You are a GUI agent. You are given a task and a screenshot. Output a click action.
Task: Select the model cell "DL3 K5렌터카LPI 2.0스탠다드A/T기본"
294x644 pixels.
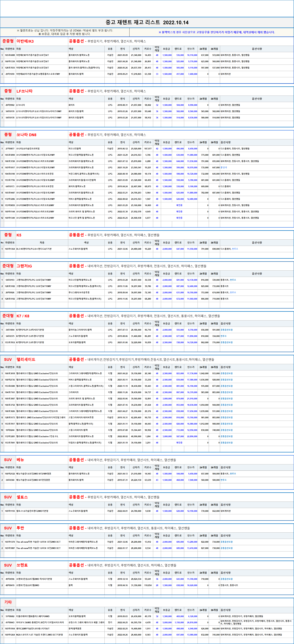(x=34, y=249)
